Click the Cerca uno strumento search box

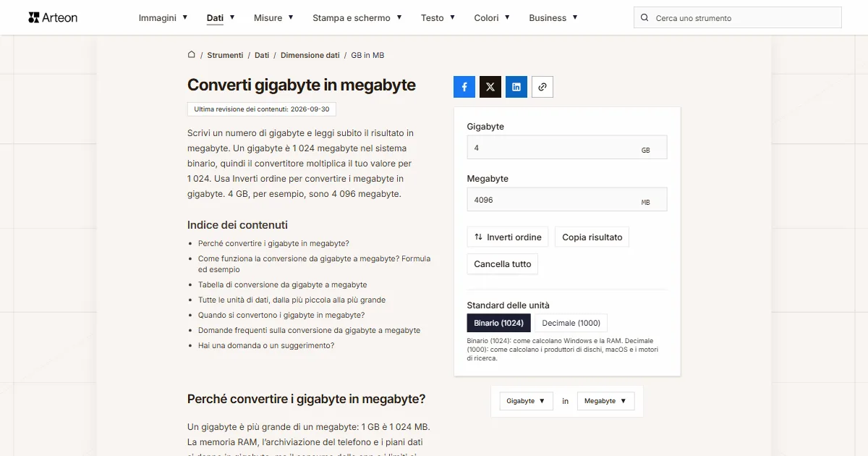click(738, 18)
